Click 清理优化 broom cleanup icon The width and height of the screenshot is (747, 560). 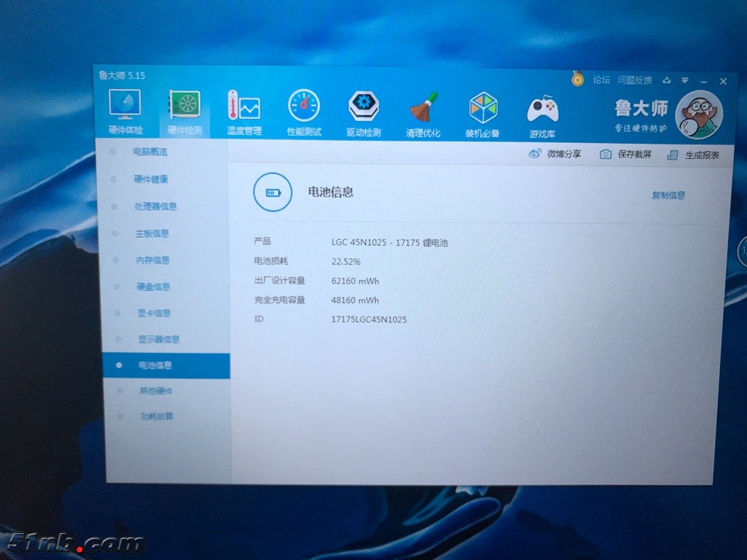[423, 112]
